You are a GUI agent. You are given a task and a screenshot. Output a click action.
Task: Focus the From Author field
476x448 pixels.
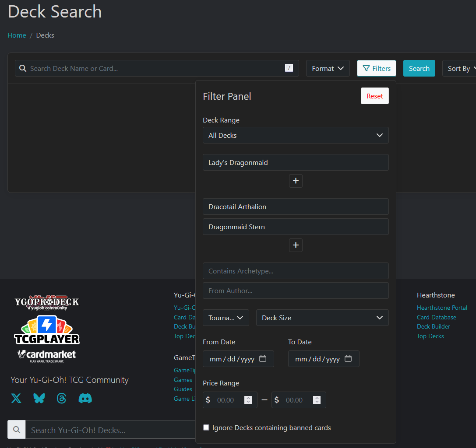pos(296,290)
